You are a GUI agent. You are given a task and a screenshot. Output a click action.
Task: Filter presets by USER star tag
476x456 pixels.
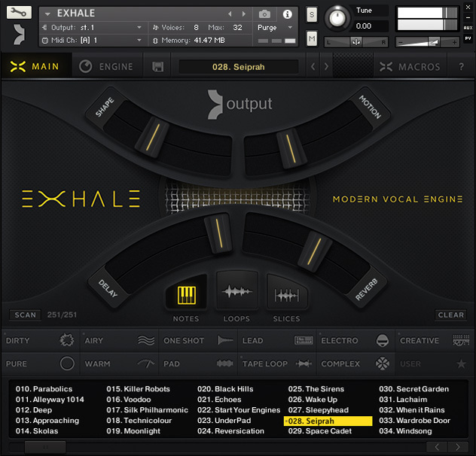[435, 363]
